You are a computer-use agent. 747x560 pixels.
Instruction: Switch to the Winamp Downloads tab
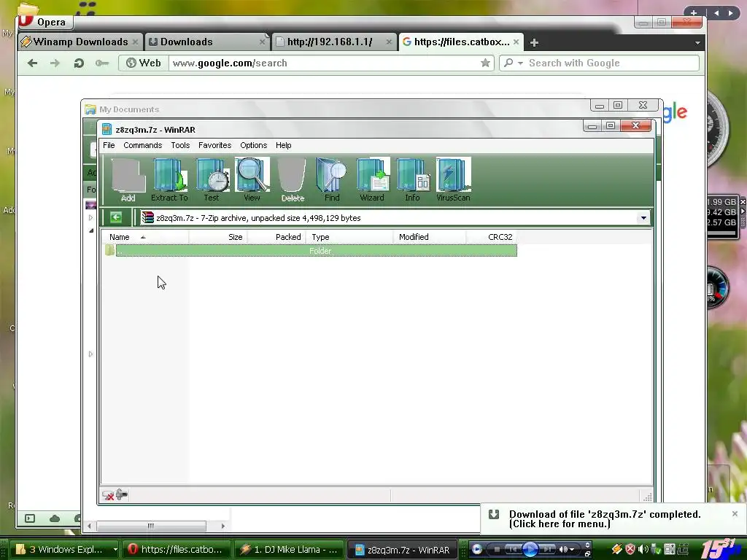[80, 42]
